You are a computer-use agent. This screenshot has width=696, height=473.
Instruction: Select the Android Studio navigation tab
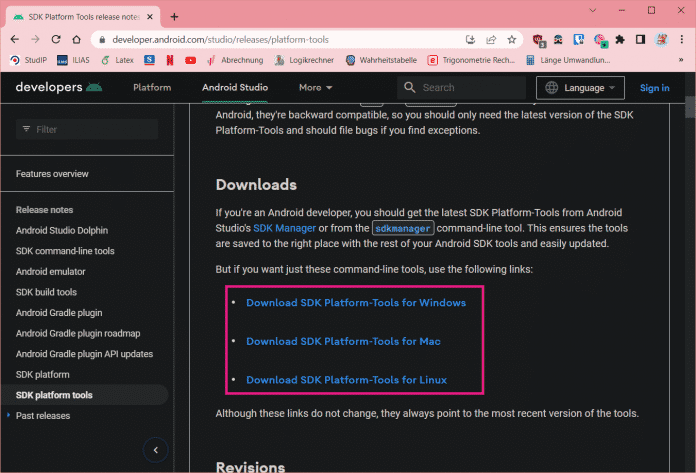235,87
